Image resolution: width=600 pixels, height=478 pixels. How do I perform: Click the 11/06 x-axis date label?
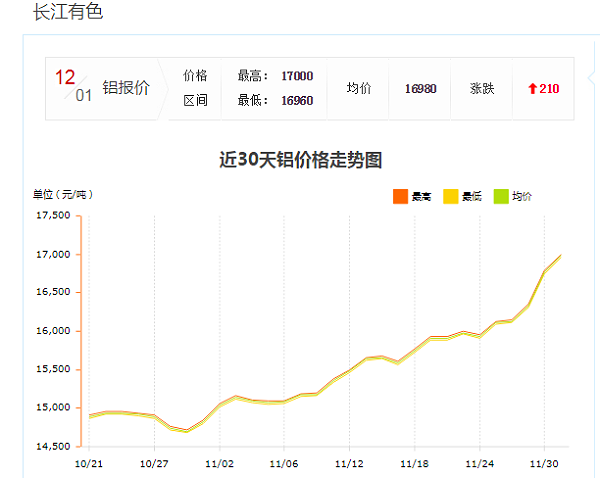coord(284,464)
